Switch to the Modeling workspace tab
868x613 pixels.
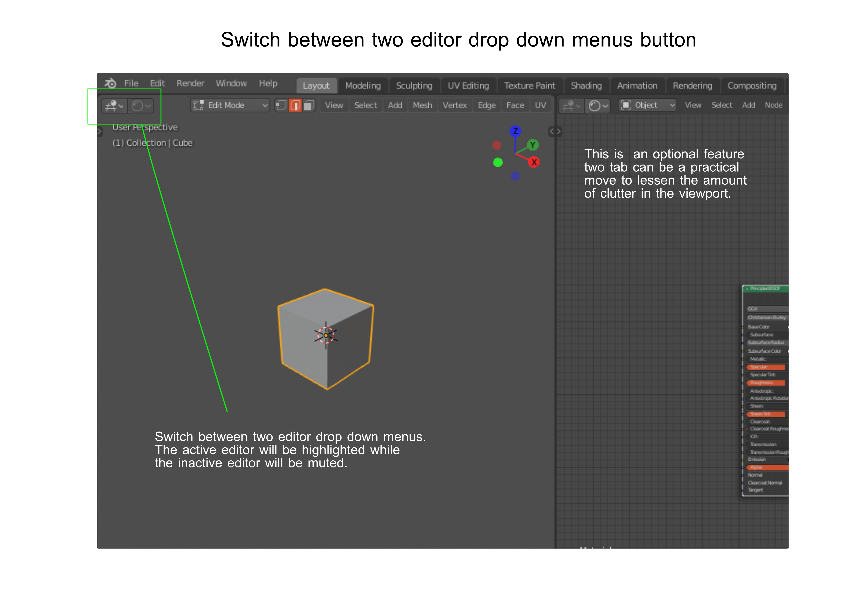363,86
